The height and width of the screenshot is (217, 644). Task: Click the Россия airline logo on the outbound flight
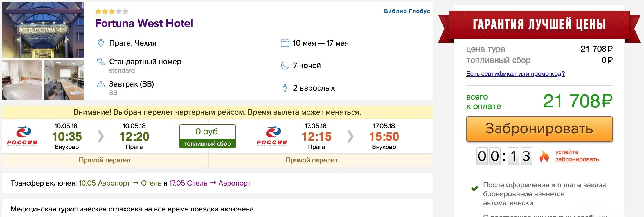22,136
